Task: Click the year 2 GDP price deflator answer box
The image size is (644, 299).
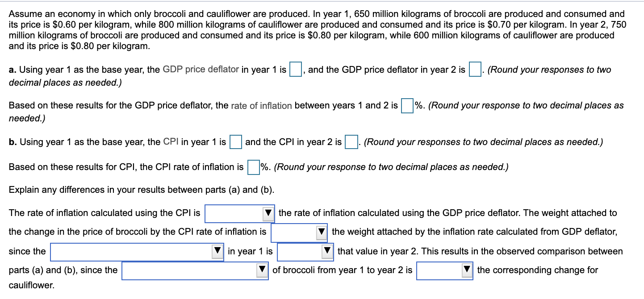Action: click(475, 70)
